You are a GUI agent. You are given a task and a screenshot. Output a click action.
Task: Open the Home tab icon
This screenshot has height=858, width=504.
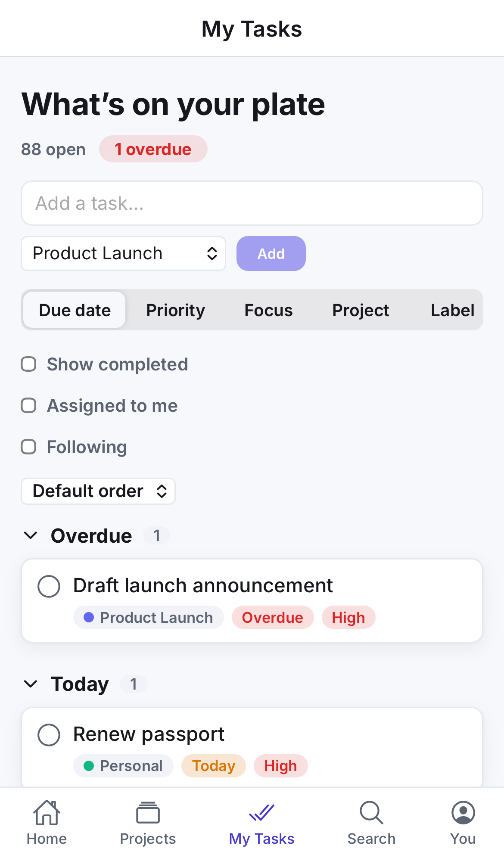coord(47,813)
